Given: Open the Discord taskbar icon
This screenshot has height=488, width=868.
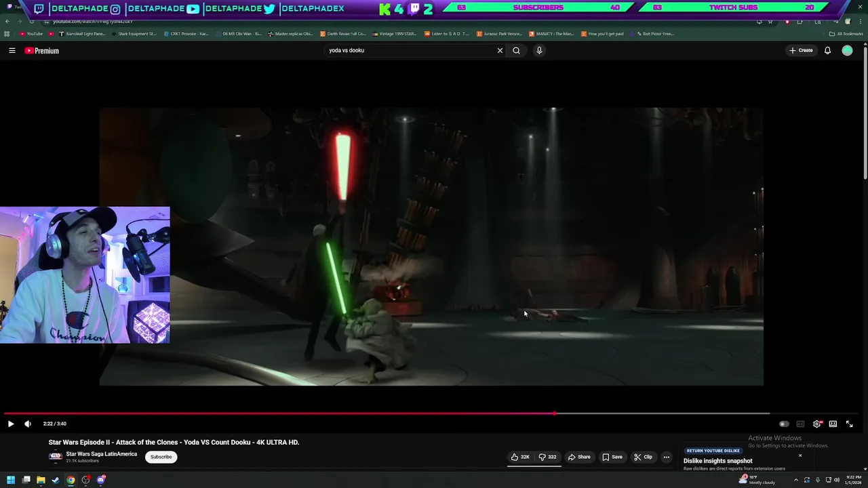Looking at the screenshot, I should click(x=101, y=480).
